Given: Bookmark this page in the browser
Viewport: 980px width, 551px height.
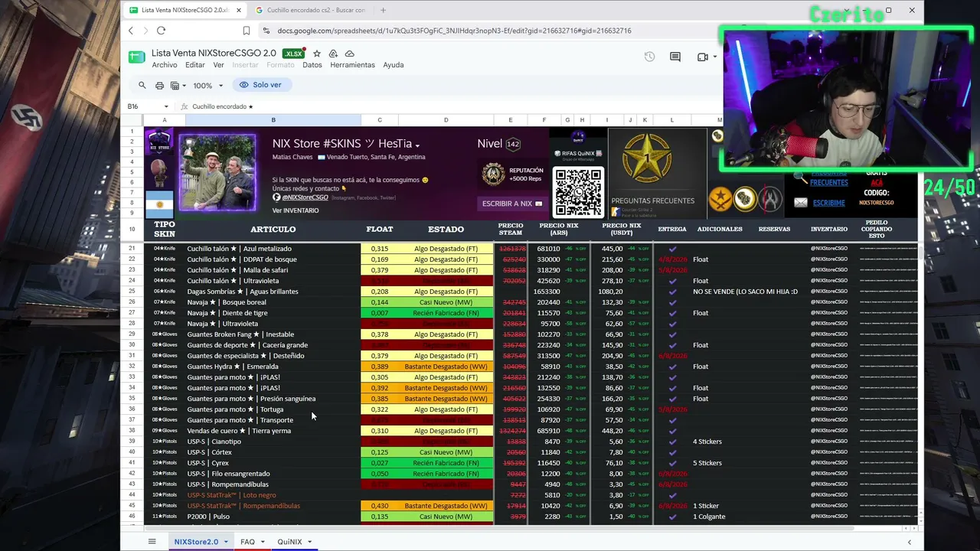Looking at the screenshot, I should click(247, 31).
